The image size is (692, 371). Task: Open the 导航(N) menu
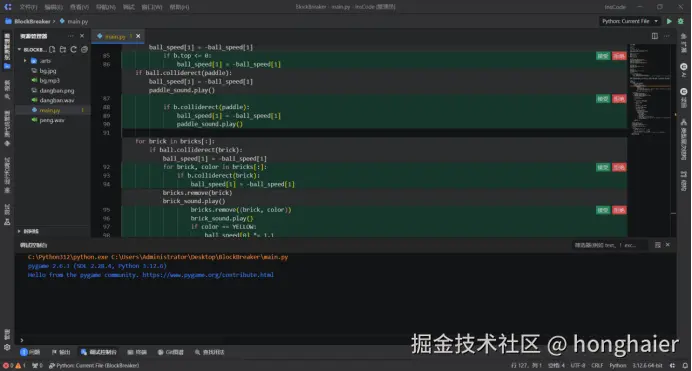coord(105,7)
